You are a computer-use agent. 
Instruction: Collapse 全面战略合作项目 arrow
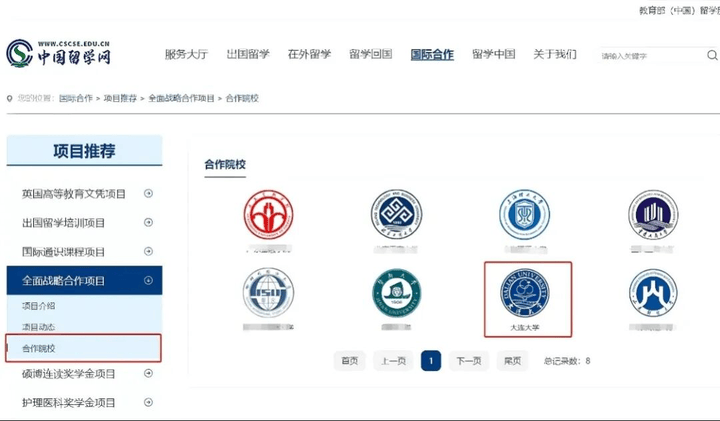(x=148, y=280)
